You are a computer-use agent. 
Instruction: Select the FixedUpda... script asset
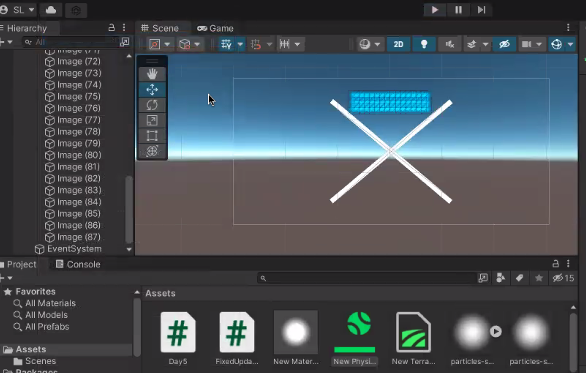pyautogui.click(x=237, y=339)
